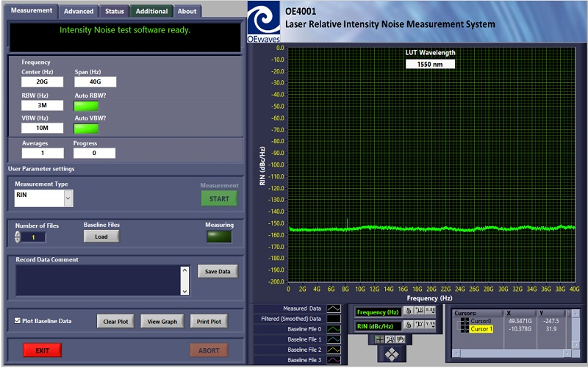Toggle the Auto VBW green switch

[86, 129]
